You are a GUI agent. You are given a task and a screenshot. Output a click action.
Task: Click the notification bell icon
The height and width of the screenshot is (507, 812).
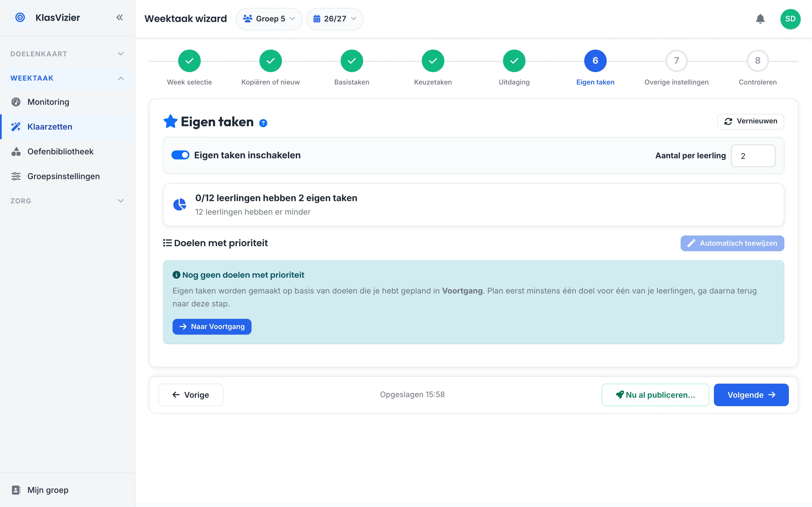point(760,19)
